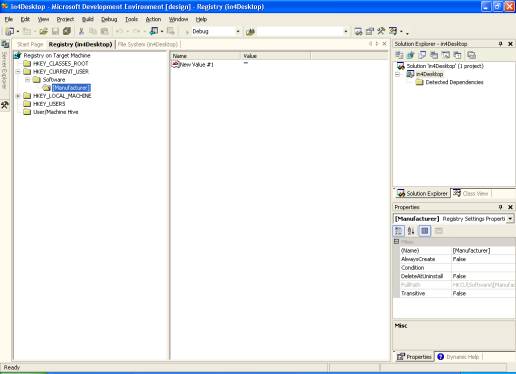Click the Value column header
This screenshot has height=374, width=516.
coord(275,56)
